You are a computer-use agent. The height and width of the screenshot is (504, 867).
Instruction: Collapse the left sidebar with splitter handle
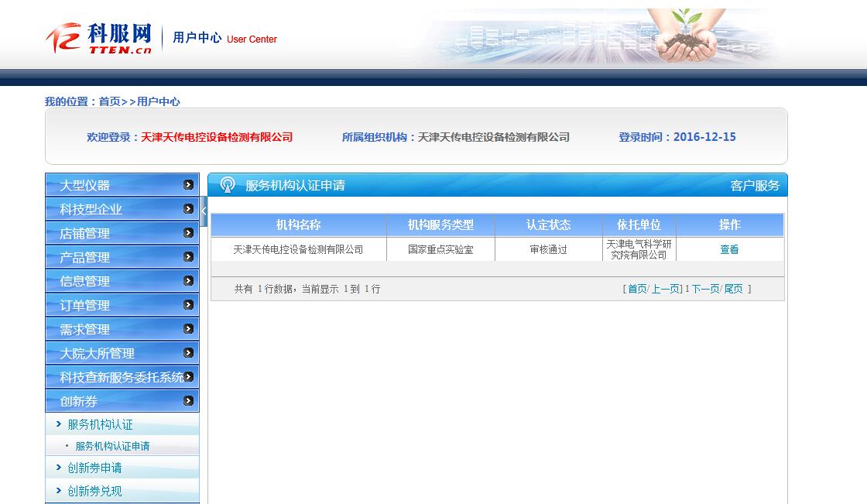click(x=204, y=211)
